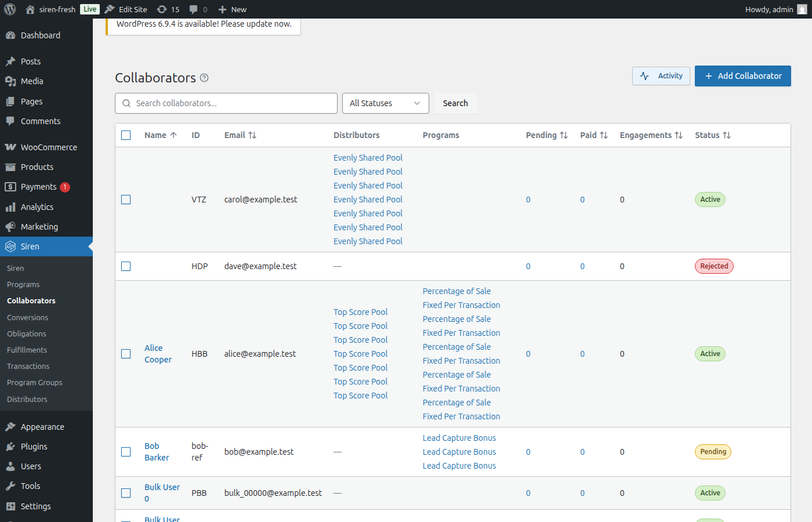Check the Bulk User 0 row checkbox

[126, 493]
